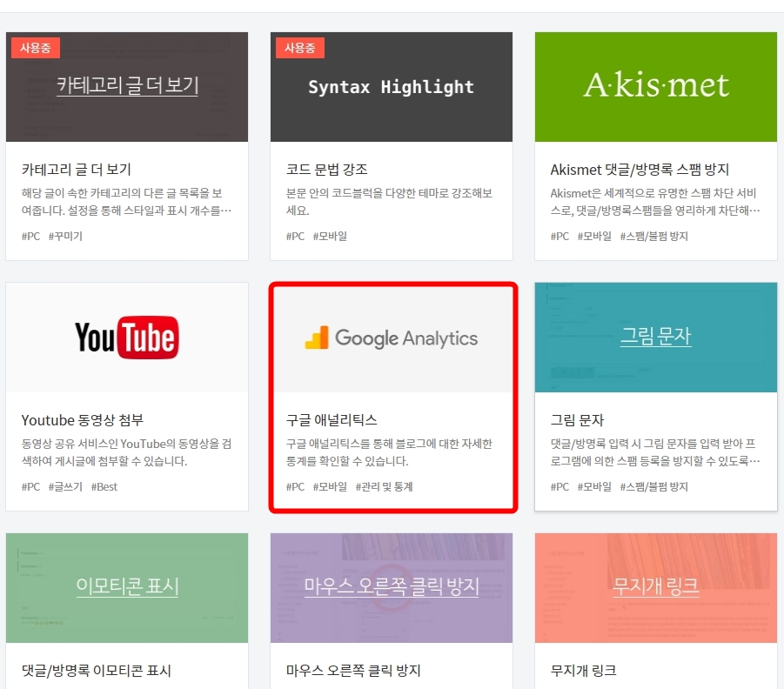
Task: Click the YouTube logo thumbnail
Action: [x=127, y=338]
